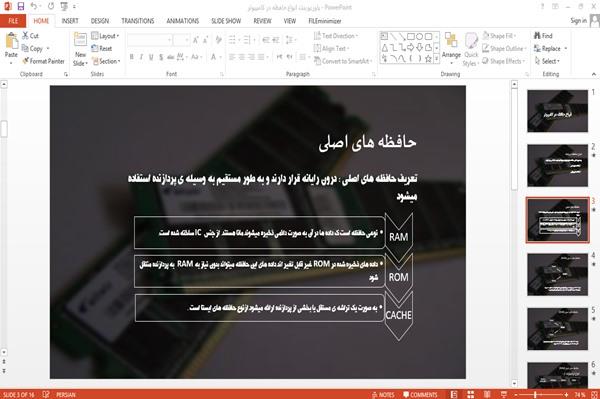Click the CACHE chevron shape on slide
Viewport: 600px width, 399px height.
click(399, 315)
